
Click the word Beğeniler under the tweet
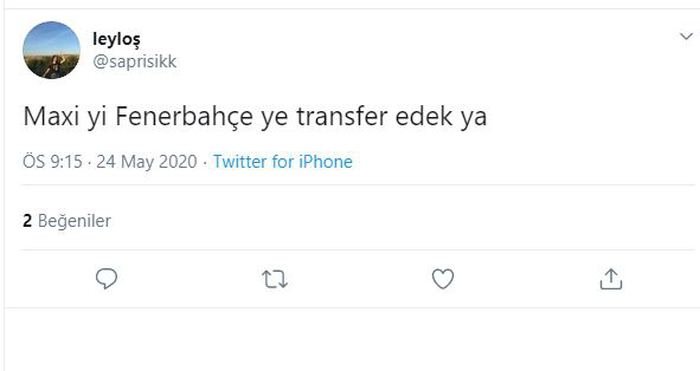coord(75,221)
